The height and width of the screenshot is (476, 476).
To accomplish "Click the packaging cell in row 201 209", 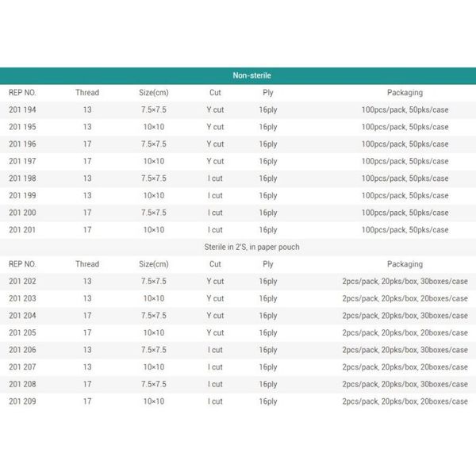I will pos(405,401).
